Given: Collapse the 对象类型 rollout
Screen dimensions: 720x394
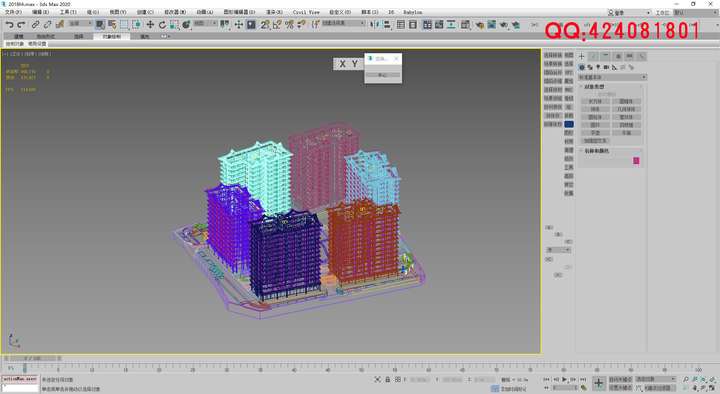Looking at the screenshot, I should pyautogui.click(x=594, y=86).
